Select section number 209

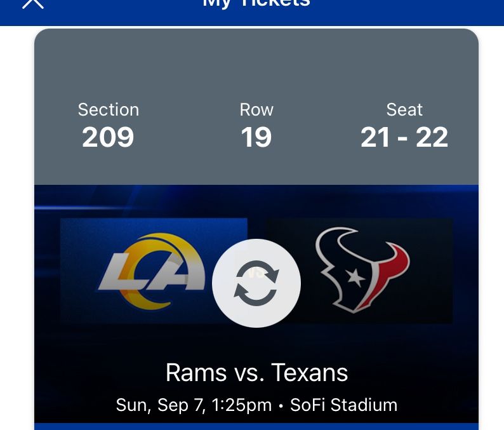[109, 137]
